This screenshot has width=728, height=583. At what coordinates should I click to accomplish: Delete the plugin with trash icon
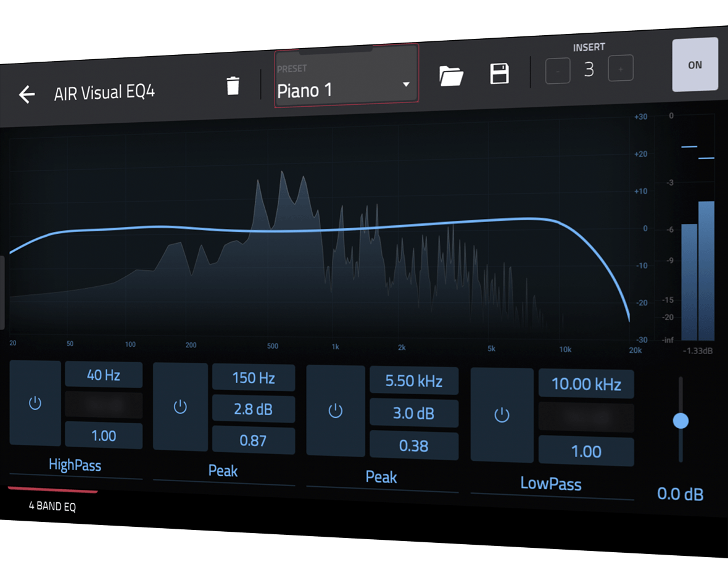[x=233, y=86]
